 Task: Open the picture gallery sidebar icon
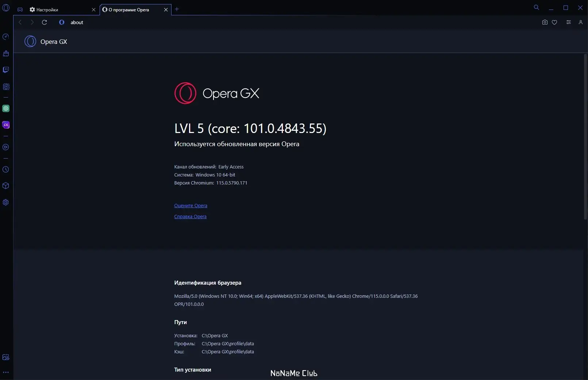(x=6, y=357)
